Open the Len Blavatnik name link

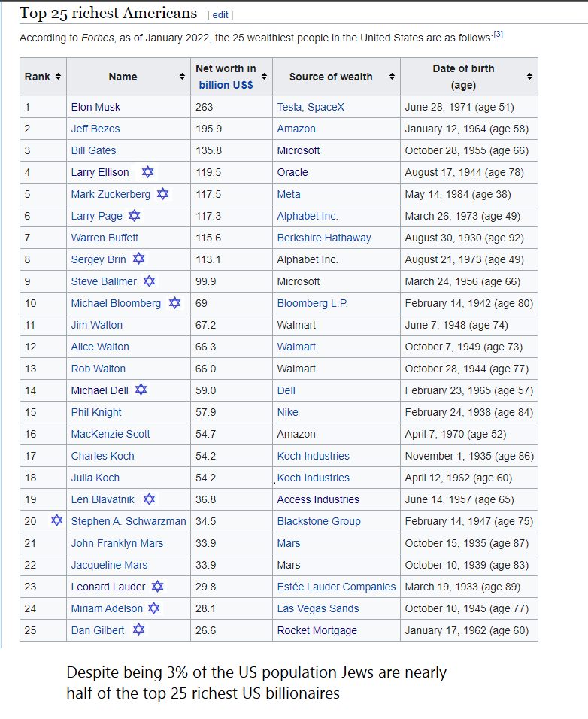point(103,499)
